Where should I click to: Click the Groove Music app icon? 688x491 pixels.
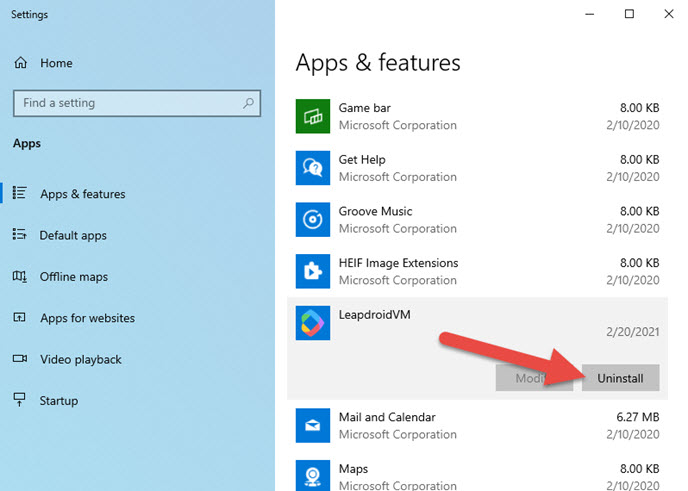[313, 219]
